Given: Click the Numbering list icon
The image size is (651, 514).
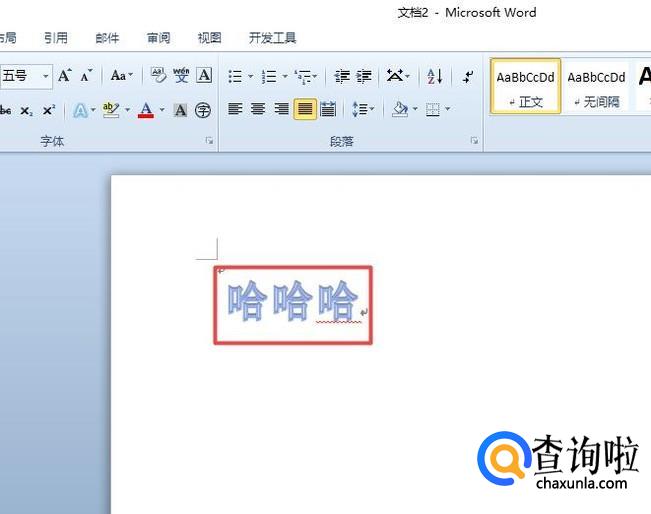Looking at the screenshot, I should pyautogui.click(x=269, y=77).
